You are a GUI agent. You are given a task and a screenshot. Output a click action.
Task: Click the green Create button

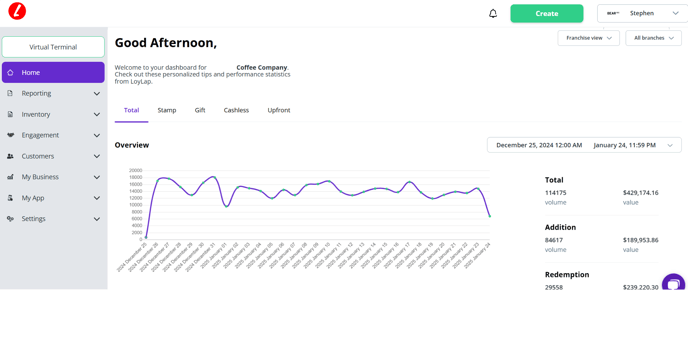coord(547,14)
